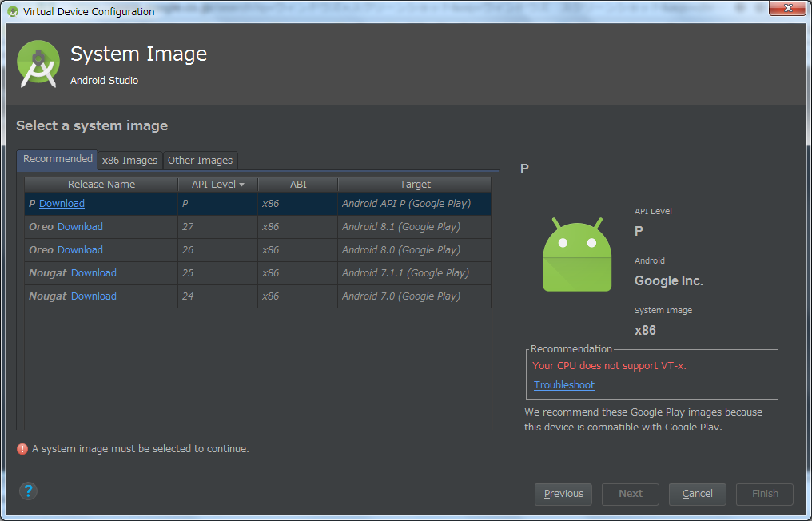Click the Cancel button
The image size is (812, 521).
coord(698,494)
